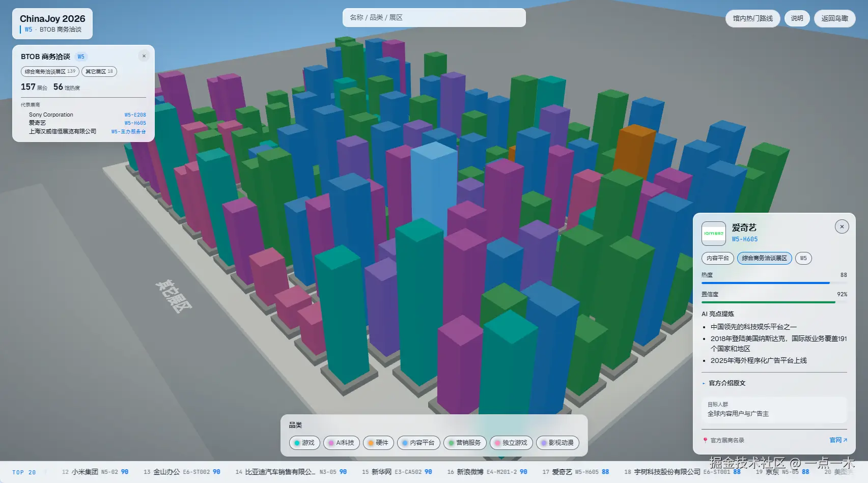868x483 pixels.
Task: Toggle the AI科技 category filter
Action: click(341, 443)
